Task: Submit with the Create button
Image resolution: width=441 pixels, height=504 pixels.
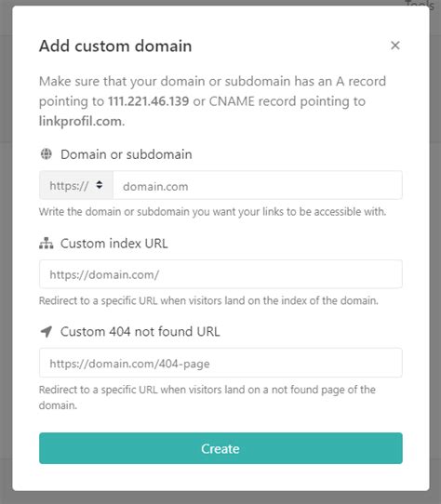Action: coord(220,448)
